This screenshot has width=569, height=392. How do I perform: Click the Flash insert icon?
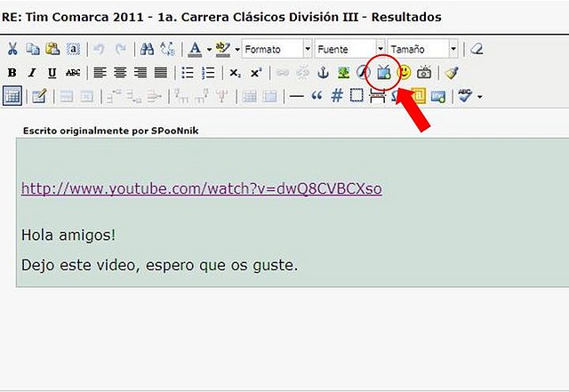[363, 73]
